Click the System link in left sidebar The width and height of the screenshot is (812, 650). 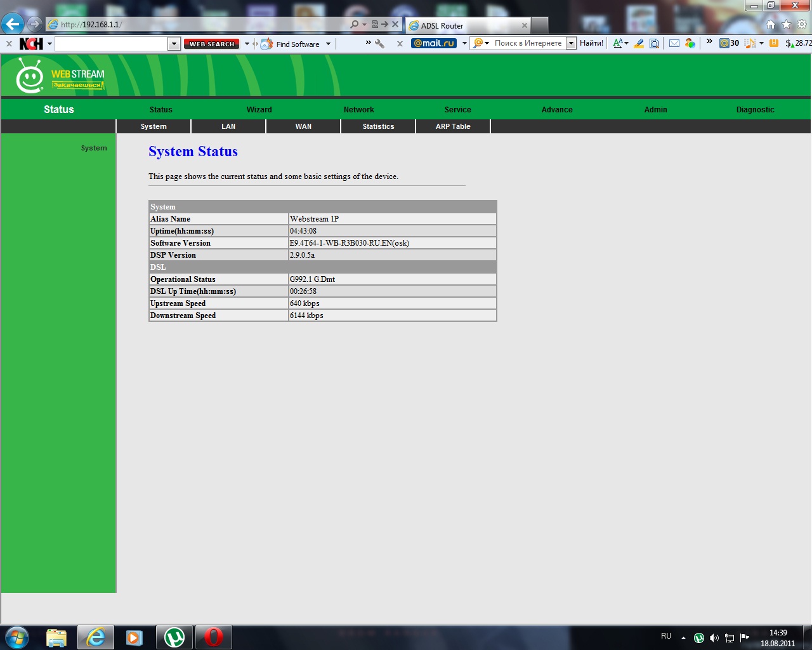[x=94, y=148]
